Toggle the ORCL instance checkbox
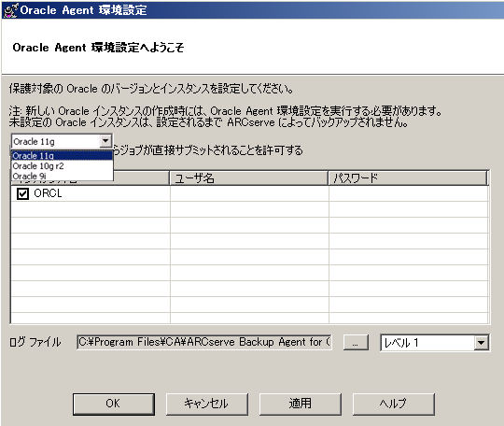This screenshot has height=426, width=504. tap(22, 193)
